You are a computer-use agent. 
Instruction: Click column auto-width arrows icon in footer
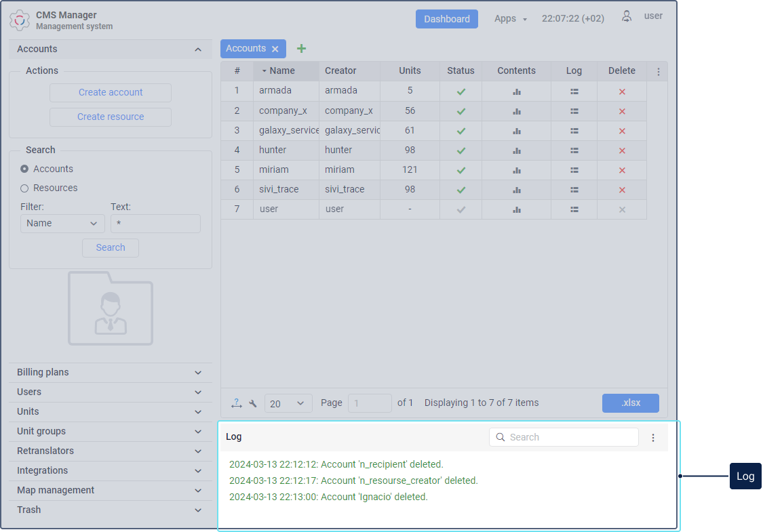236,403
